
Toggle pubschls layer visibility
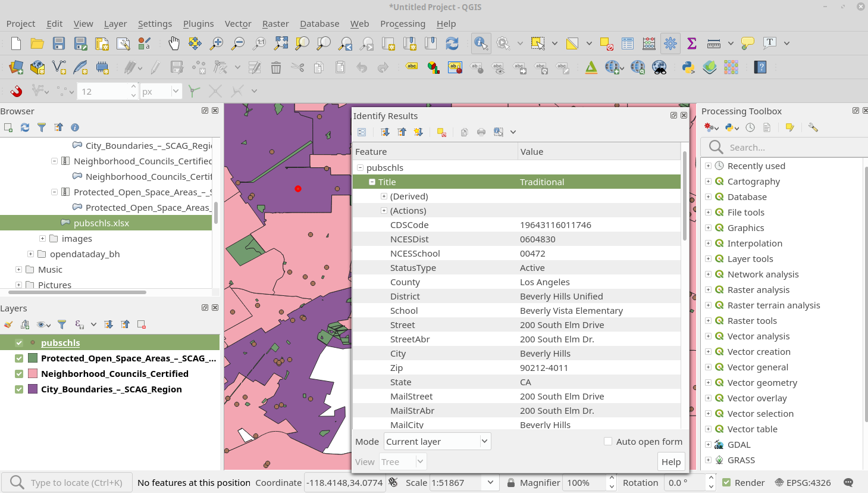tap(19, 343)
